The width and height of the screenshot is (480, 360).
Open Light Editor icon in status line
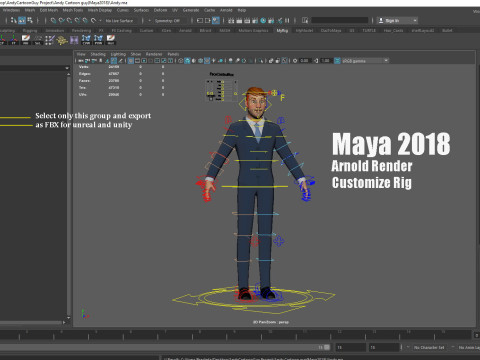(x=280, y=21)
